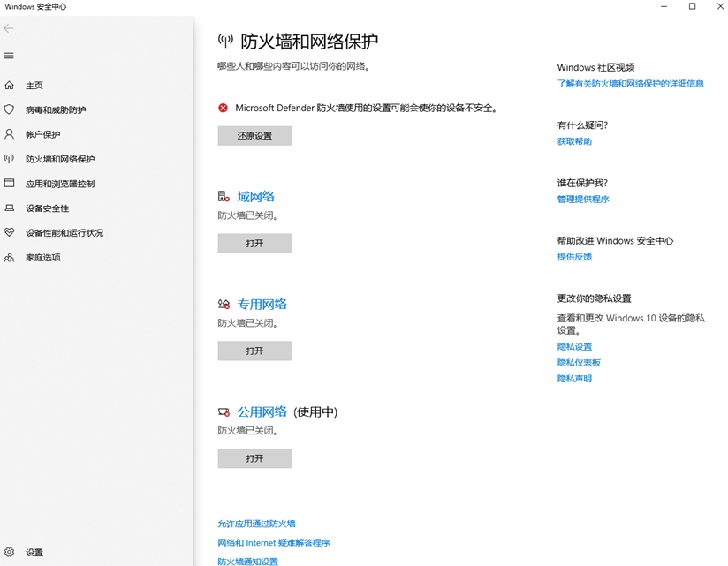
Task: Click the 管理提供程序 link
Action: 583,199
